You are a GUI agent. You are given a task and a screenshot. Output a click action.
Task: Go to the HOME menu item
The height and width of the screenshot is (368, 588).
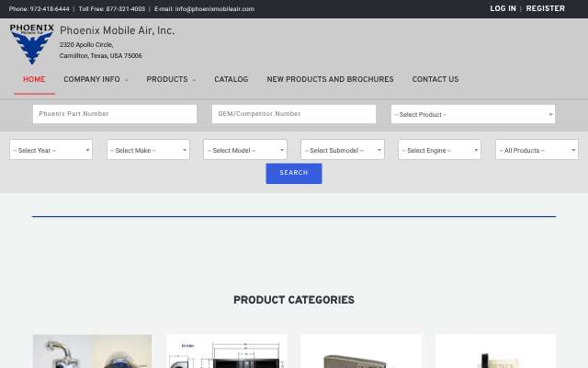pyautogui.click(x=34, y=79)
